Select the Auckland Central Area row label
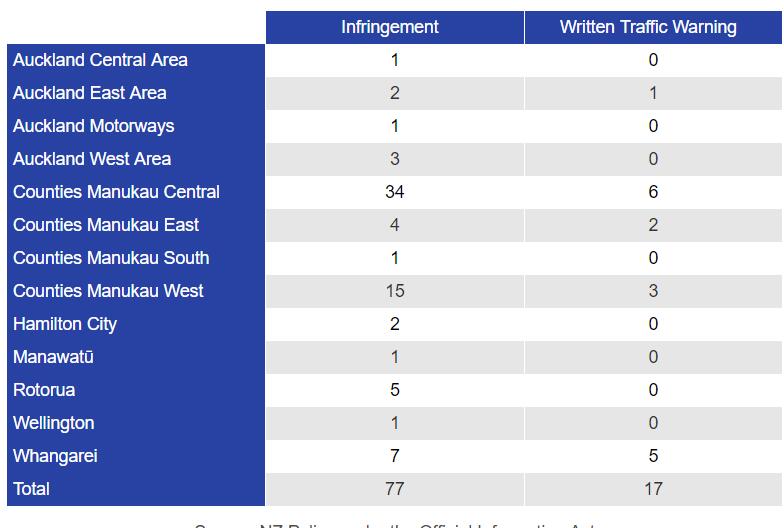 (x=100, y=60)
